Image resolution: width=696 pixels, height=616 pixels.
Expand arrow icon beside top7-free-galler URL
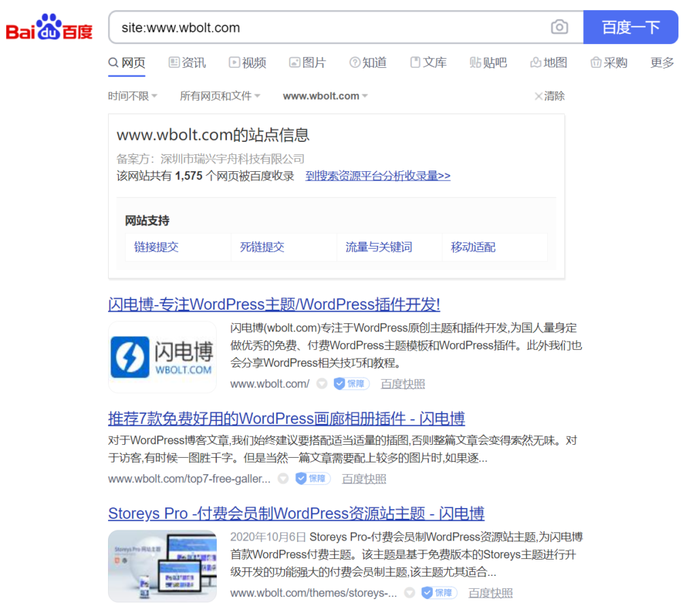pos(283,479)
